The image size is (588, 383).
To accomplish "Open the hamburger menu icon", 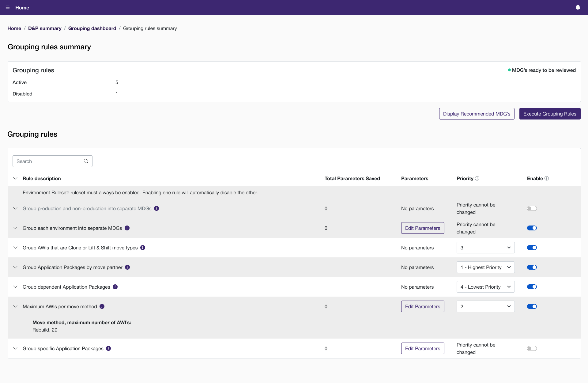I will (8, 7).
